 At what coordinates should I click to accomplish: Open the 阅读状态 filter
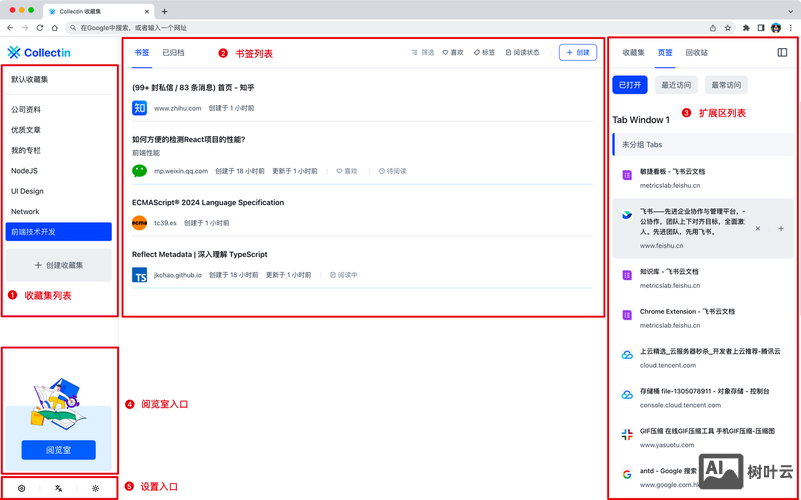click(x=522, y=53)
